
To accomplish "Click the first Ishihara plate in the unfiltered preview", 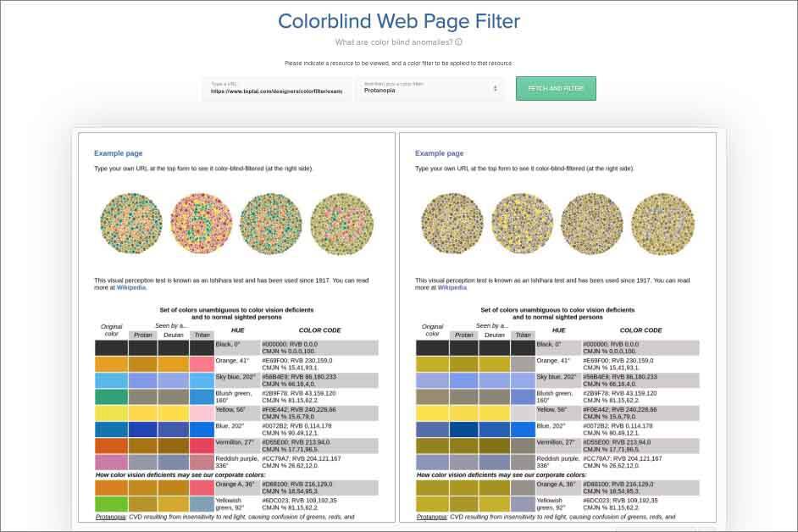I will 131,224.
